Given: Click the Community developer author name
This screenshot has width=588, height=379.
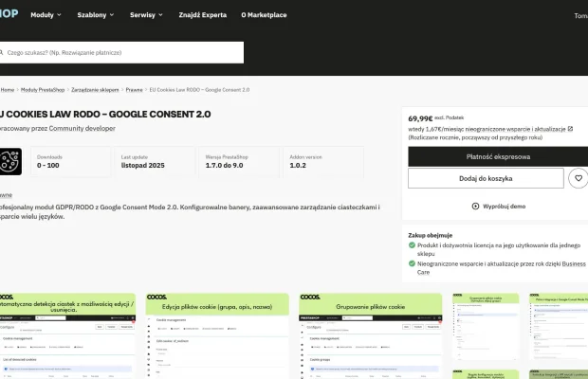Looking at the screenshot, I should 83,129.
